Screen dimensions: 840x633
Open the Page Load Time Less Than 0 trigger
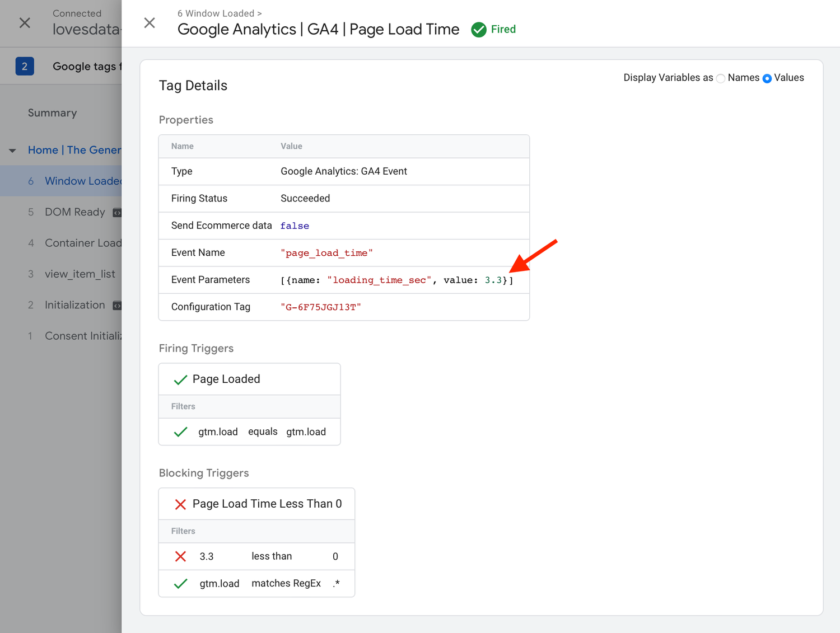[x=267, y=504]
